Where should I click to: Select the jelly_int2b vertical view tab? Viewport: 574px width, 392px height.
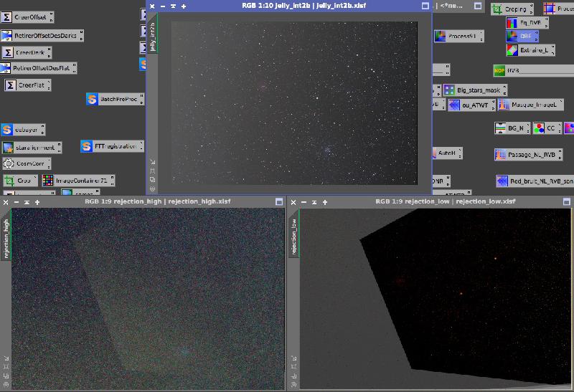[x=153, y=34]
